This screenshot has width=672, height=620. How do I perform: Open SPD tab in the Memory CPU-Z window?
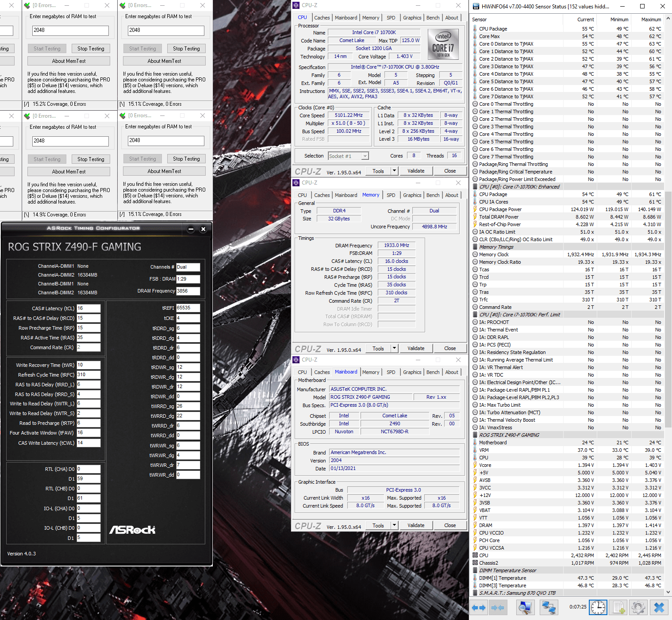point(391,195)
